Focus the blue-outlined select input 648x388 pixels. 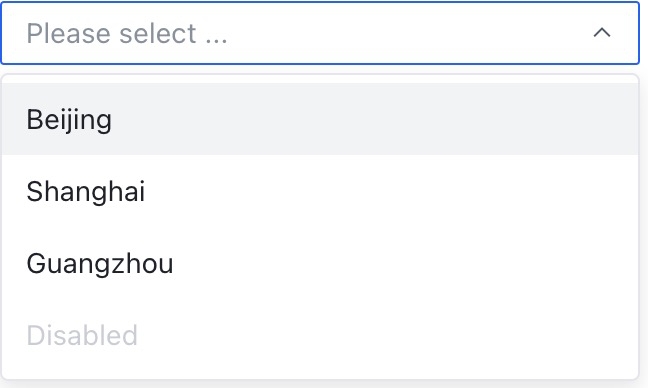(x=320, y=33)
